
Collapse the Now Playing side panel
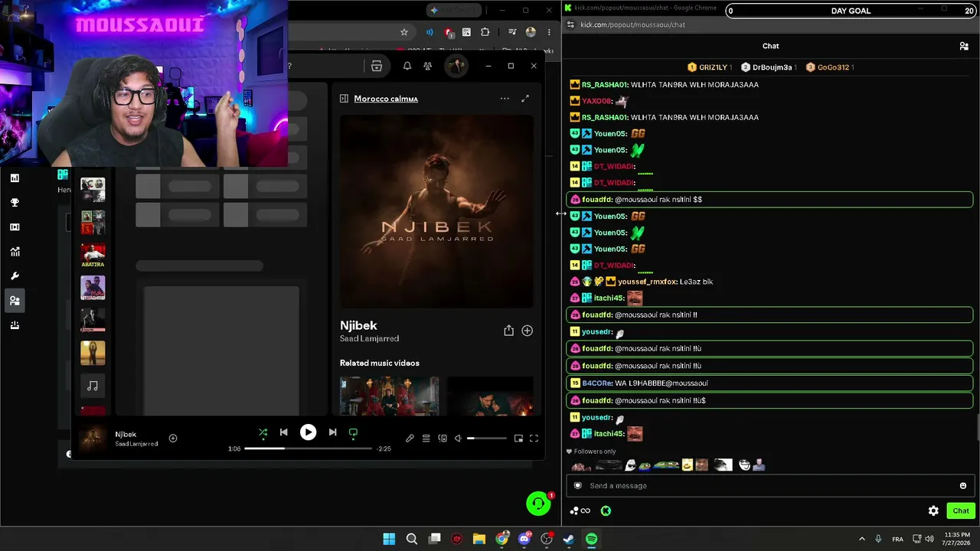click(x=344, y=99)
